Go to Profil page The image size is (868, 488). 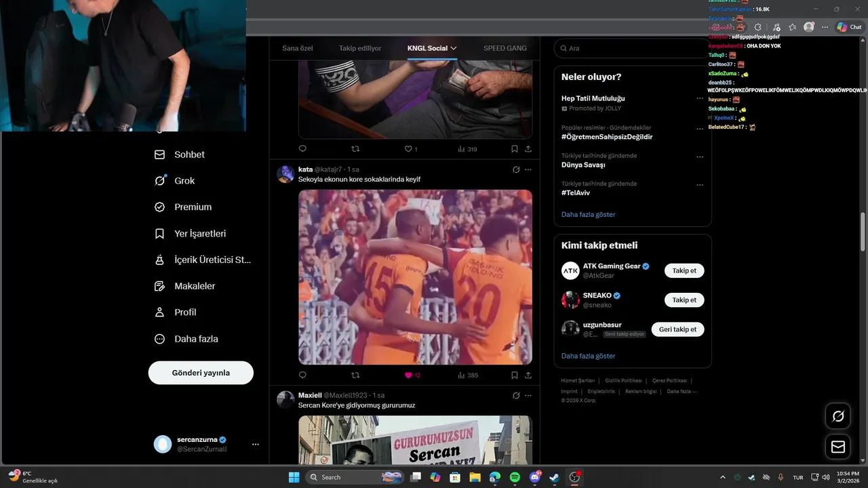[175, 312]
